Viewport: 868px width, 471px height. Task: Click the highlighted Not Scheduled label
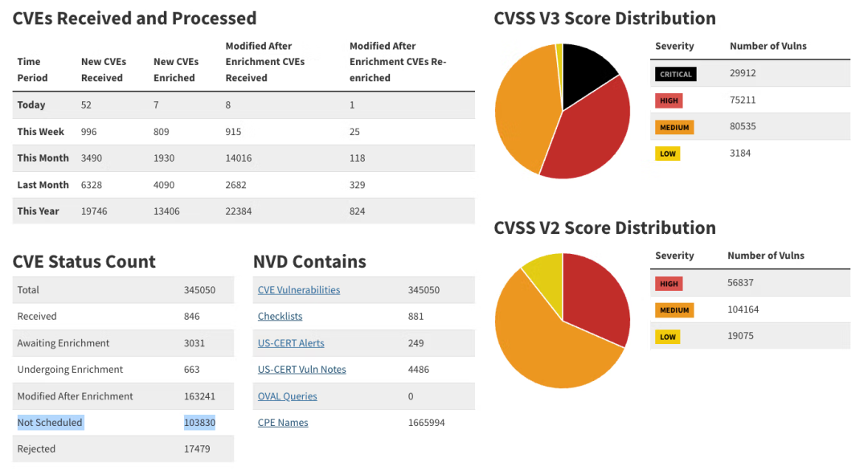(x=50, y=423)
